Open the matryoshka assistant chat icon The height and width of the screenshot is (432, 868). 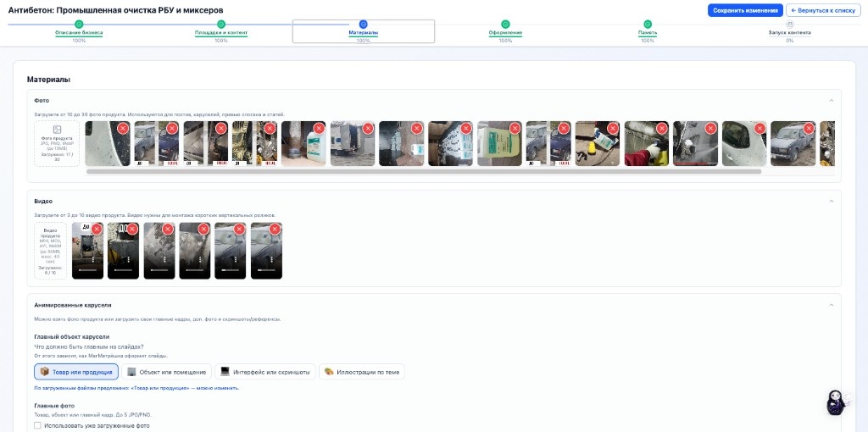(x=835, y=402)
